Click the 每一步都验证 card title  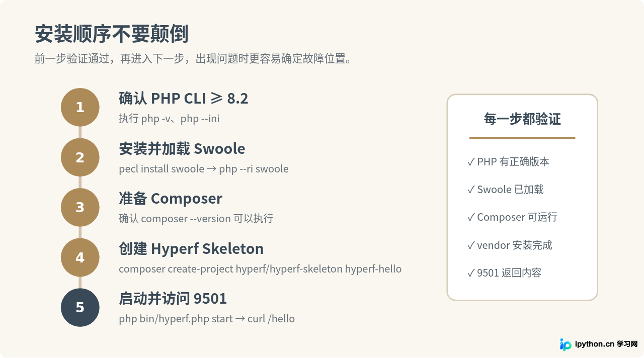[522, 119]
